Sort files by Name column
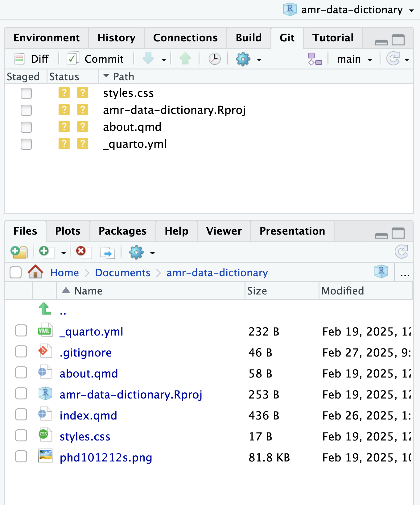 (x=150, y=291)
